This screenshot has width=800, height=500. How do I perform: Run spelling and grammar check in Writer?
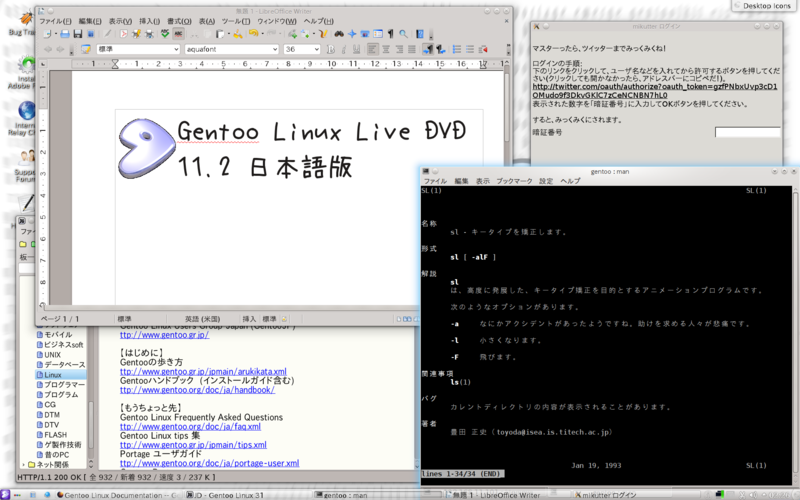point(165,34)
